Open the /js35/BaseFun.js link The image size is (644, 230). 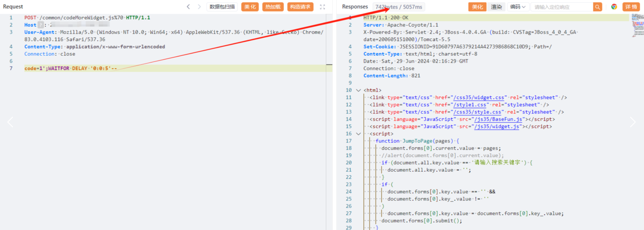point(498,119)
